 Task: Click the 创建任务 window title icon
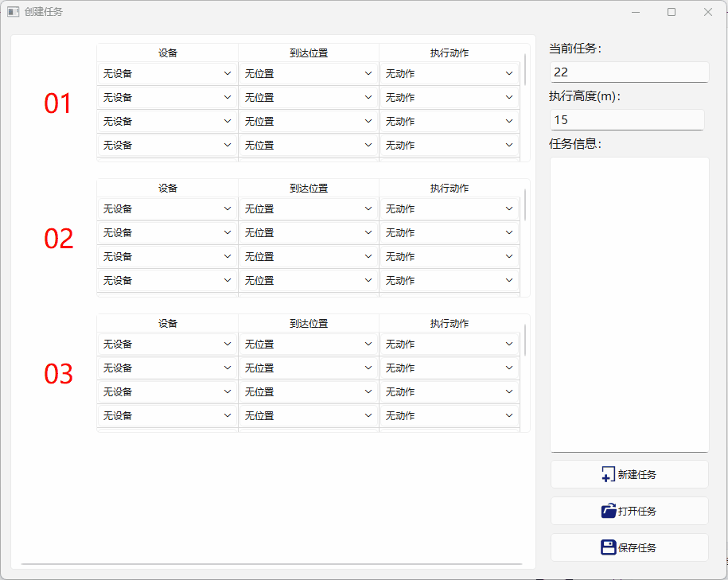click(13, 12)
